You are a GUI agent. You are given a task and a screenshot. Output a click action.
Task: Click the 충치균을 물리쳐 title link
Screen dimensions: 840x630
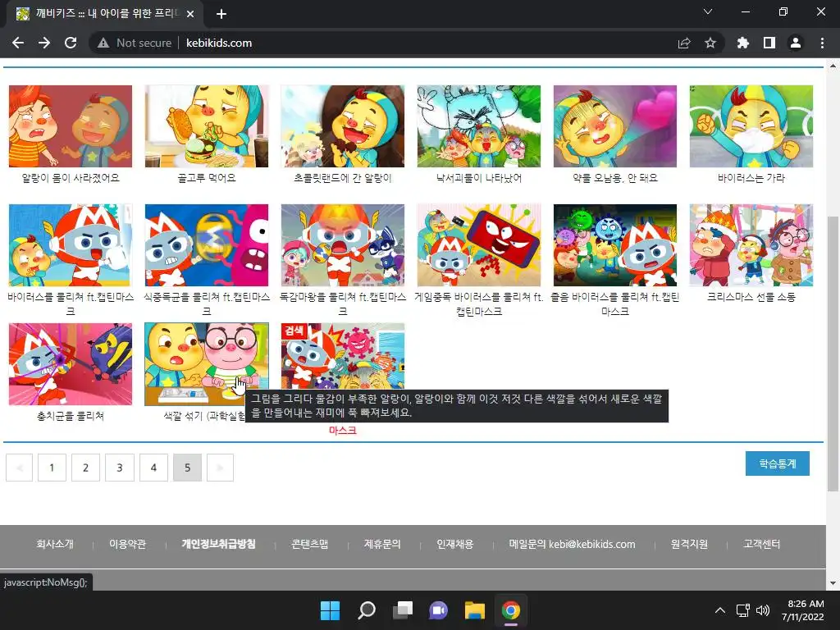[x=71, y=416]
